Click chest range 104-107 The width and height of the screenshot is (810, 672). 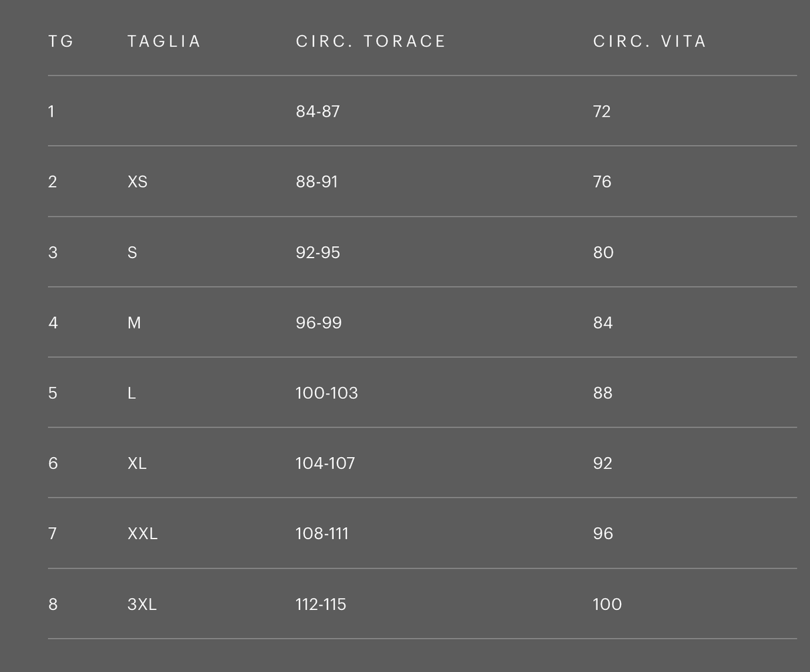326,463
